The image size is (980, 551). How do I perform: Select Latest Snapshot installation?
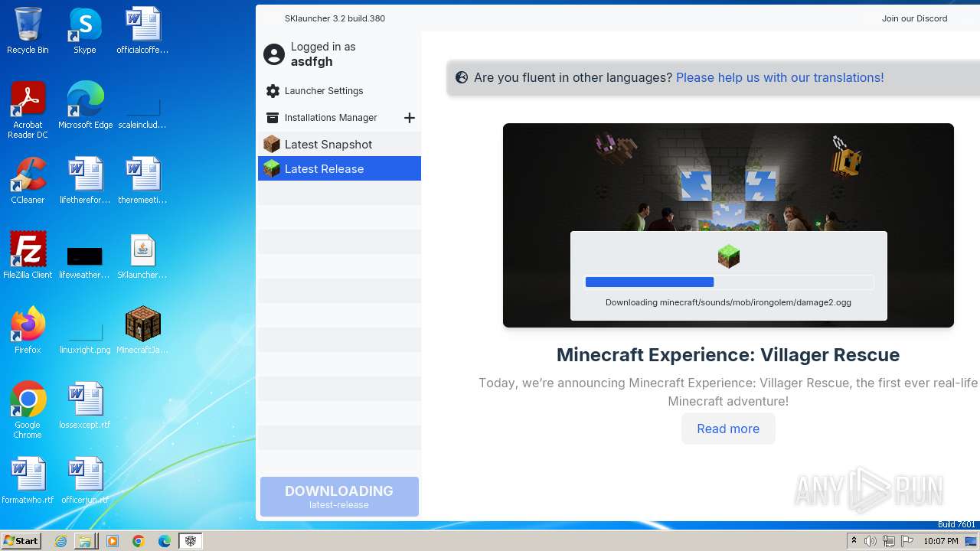[x=339, y=144]
